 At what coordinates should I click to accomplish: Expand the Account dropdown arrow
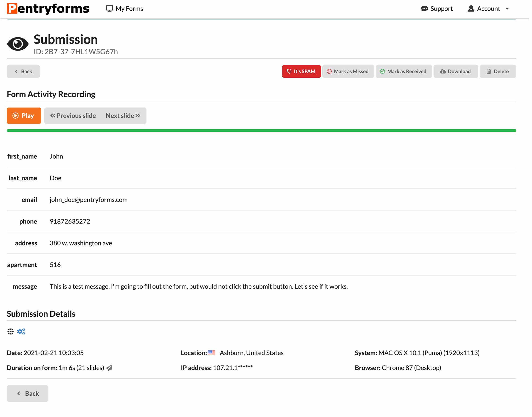pyautogui.click(x=507, y=9)
